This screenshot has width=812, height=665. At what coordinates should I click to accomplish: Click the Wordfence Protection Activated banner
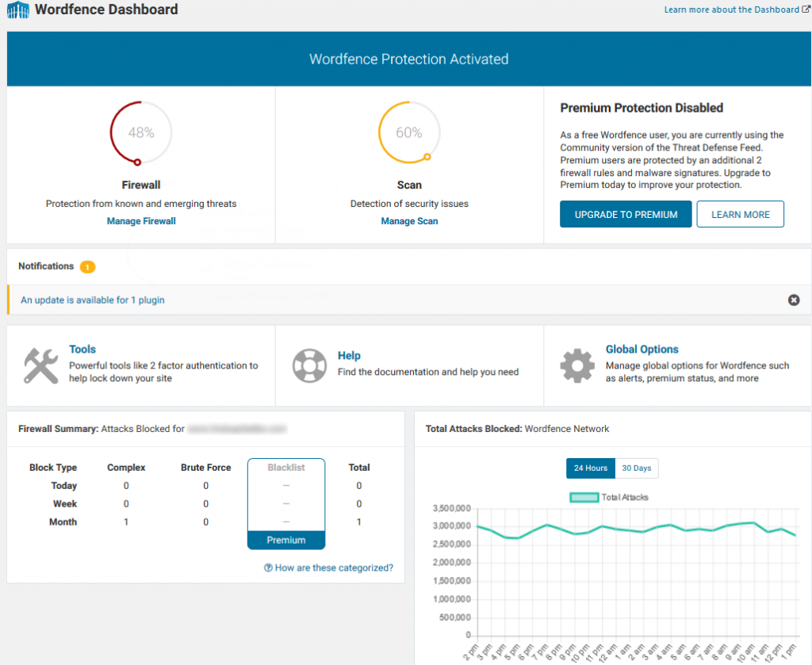click(409, 59)
